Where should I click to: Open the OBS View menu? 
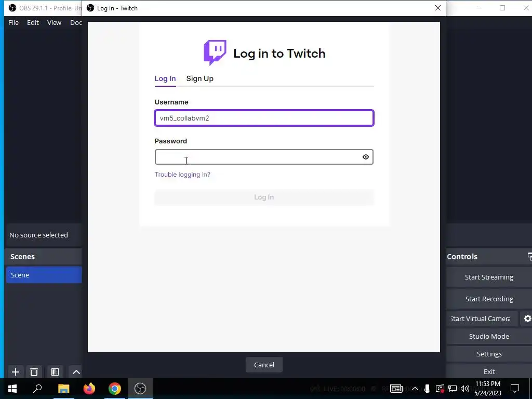click(54, 22)
